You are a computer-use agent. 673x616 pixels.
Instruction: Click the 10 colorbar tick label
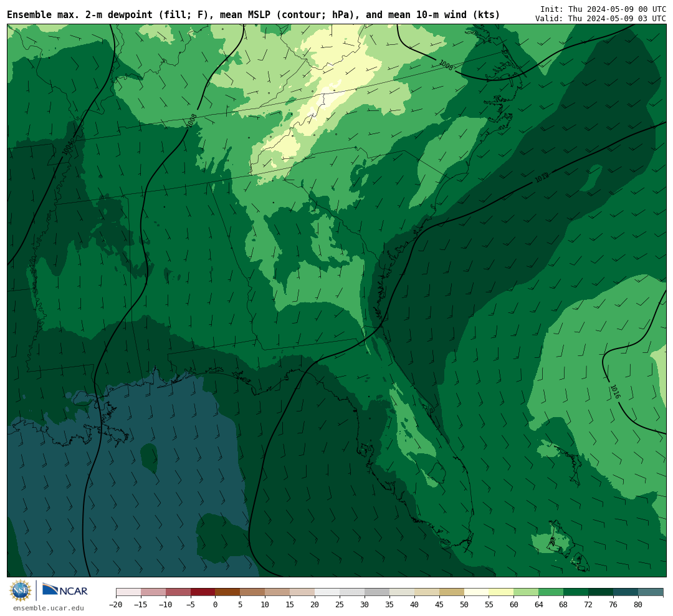(x=265, y=605)
